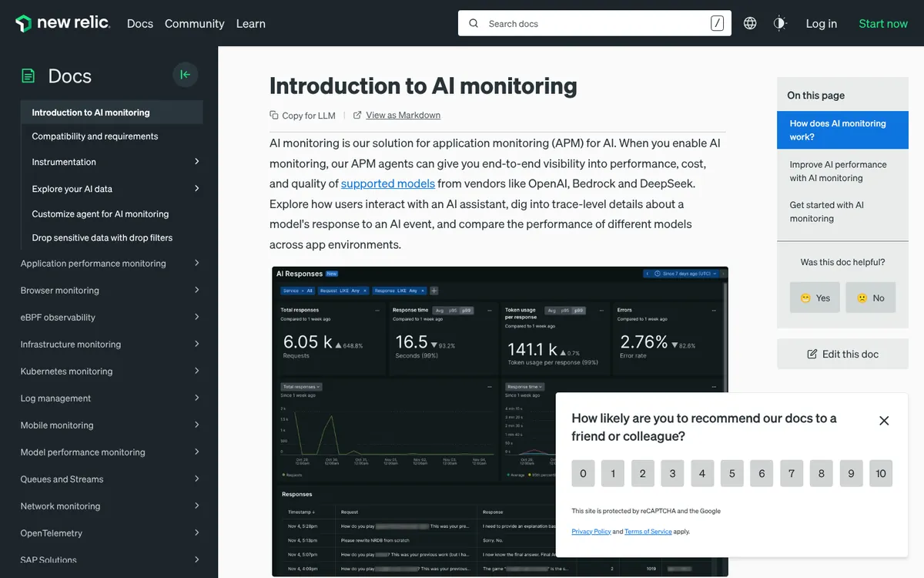The height and width of the screenshot is (578, 924).
Task: Click the Edit this doc pencil icon
Action: [x=812, y=354]
